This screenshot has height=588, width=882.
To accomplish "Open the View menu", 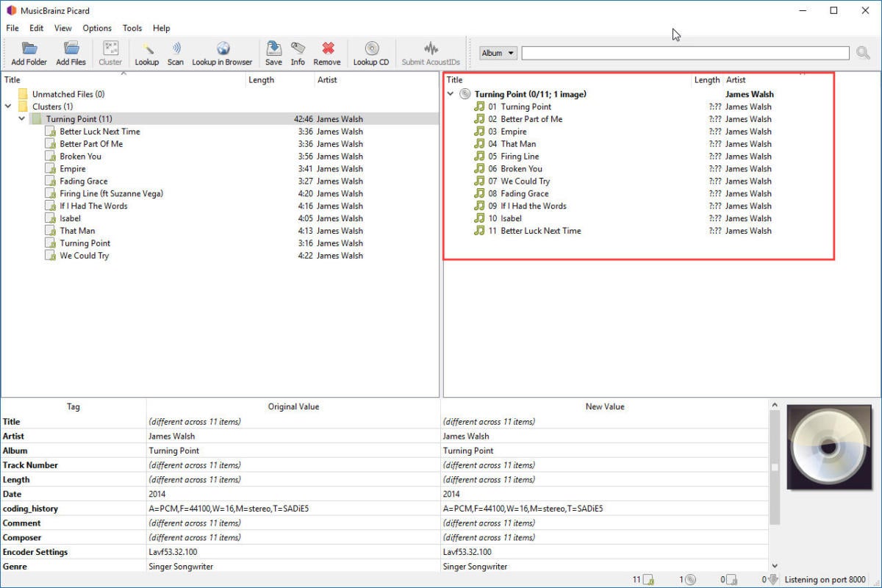I will (63, 28).
